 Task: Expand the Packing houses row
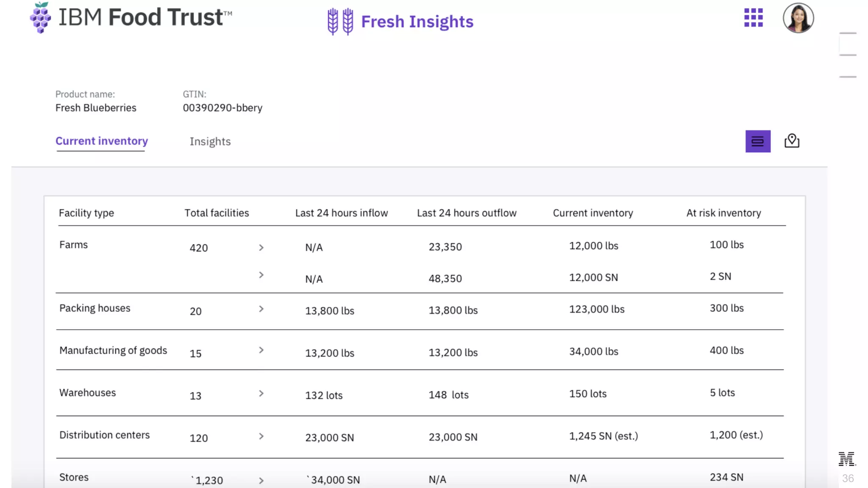261,309
